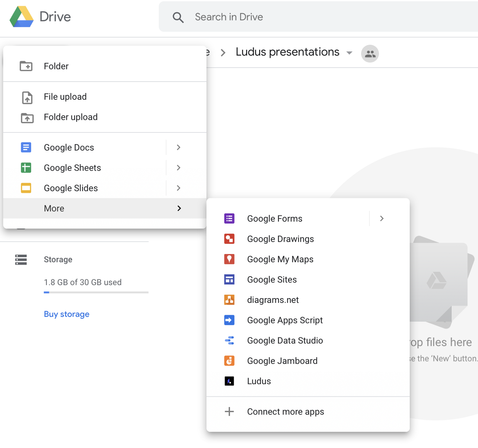478x448 pixels.
Task: Open Google Apps Script icon
Action: [229, 320]
